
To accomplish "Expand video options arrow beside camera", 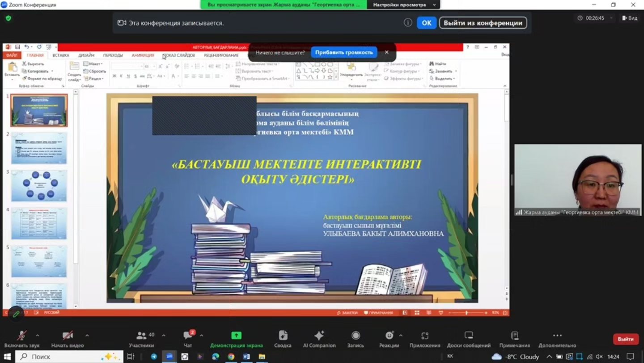I will click(87, 335).
